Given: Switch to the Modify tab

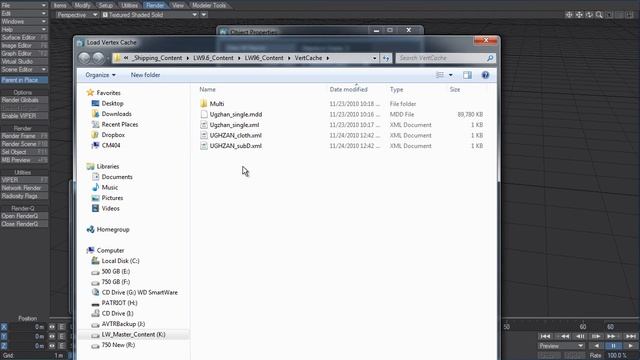Looking at the screenshot, I should coord(82,5).
